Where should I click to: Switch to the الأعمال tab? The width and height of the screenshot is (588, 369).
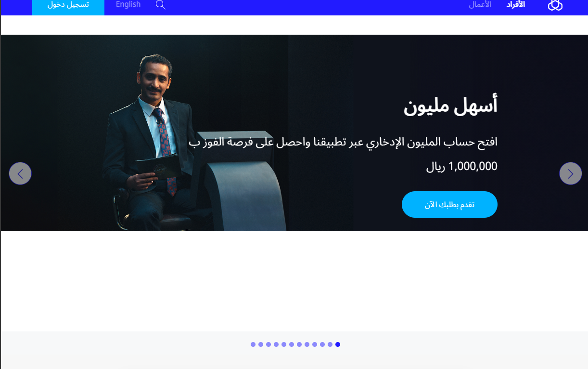pos(480,4)
